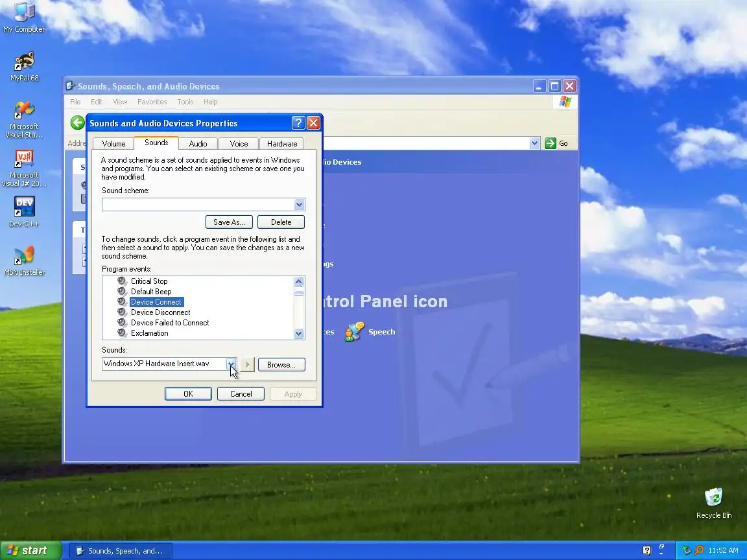The height and width of the screenshot is (560, 747).
Task: Click the speaker icon beside Device Disconnect
Action: (123, 312)
